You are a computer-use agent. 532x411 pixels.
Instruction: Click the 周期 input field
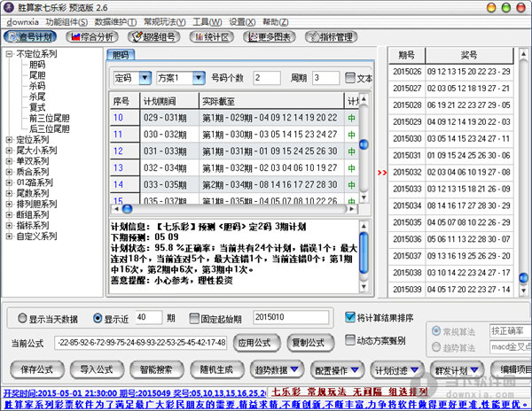point(325,78)
